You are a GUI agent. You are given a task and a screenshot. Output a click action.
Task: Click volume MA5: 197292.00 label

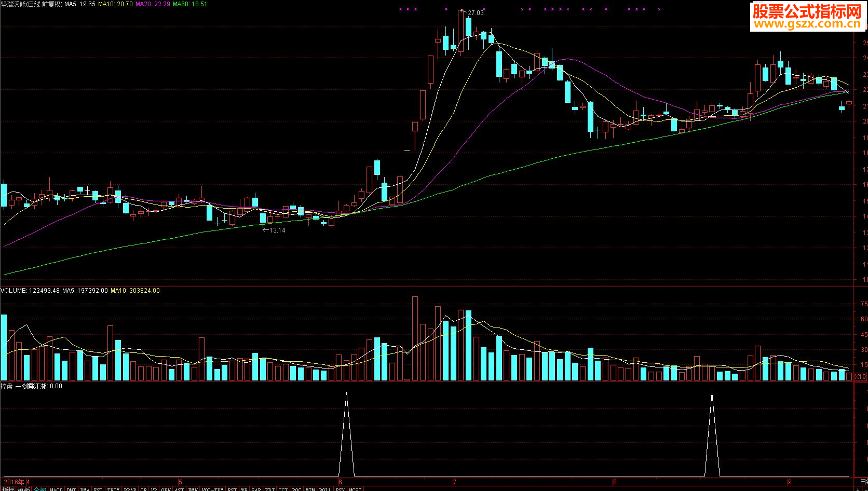click(85, 291)
